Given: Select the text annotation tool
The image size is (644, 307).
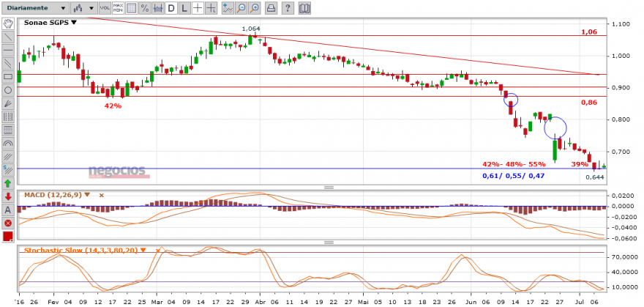Looking at the screenshot, I should pyautogui.click(x=8, y=210).
